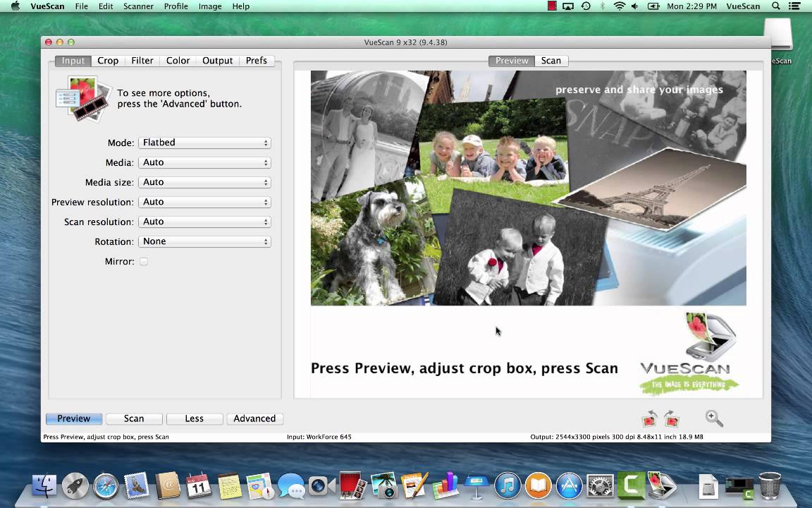Select the zoom-in magnifier icon
This screenshot has height=508, width=812.
coord(714,418)
